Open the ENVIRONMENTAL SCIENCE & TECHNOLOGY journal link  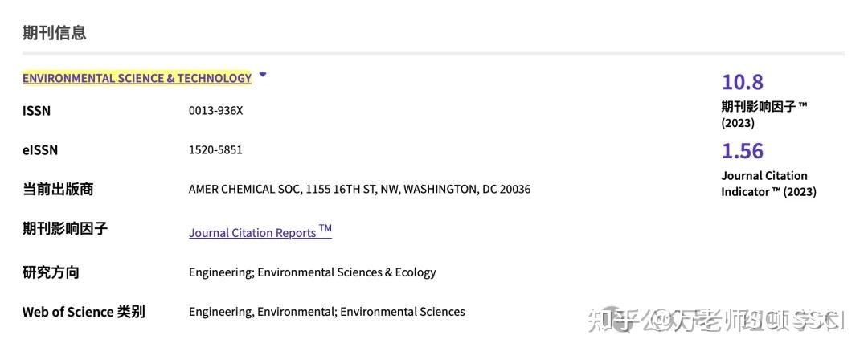pos(137,78)
